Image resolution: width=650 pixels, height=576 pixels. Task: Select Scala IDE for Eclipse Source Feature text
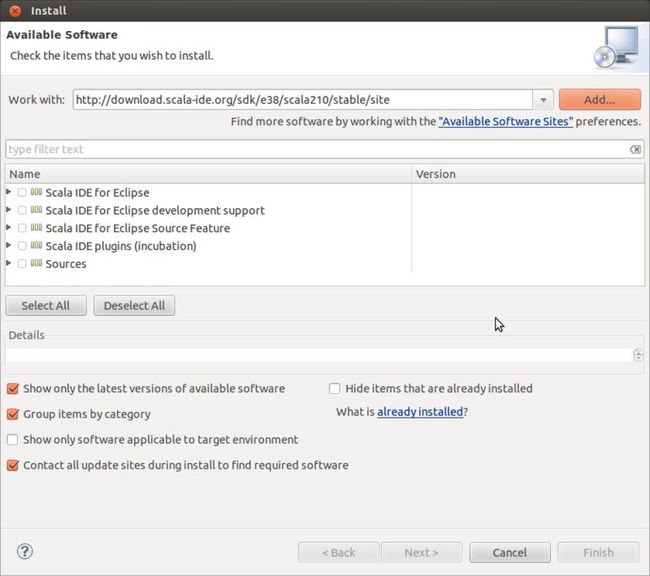click(138, 228)
